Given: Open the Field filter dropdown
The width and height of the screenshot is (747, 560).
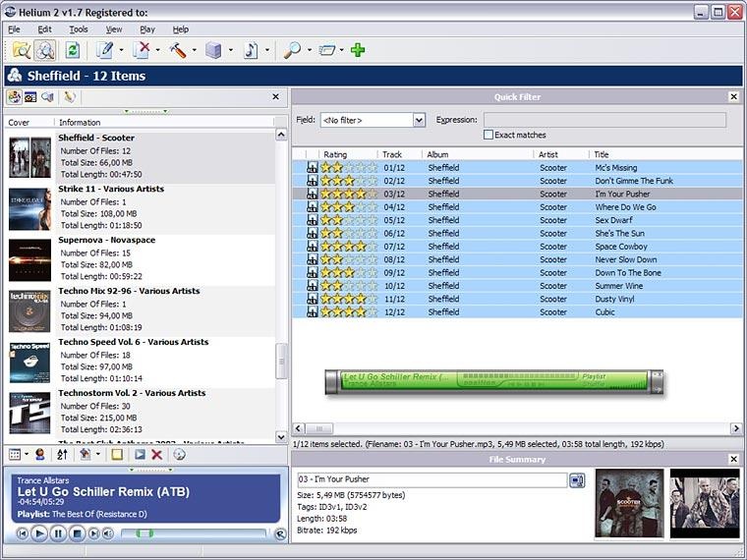Looking at the screenshot, I should point(418,120).
